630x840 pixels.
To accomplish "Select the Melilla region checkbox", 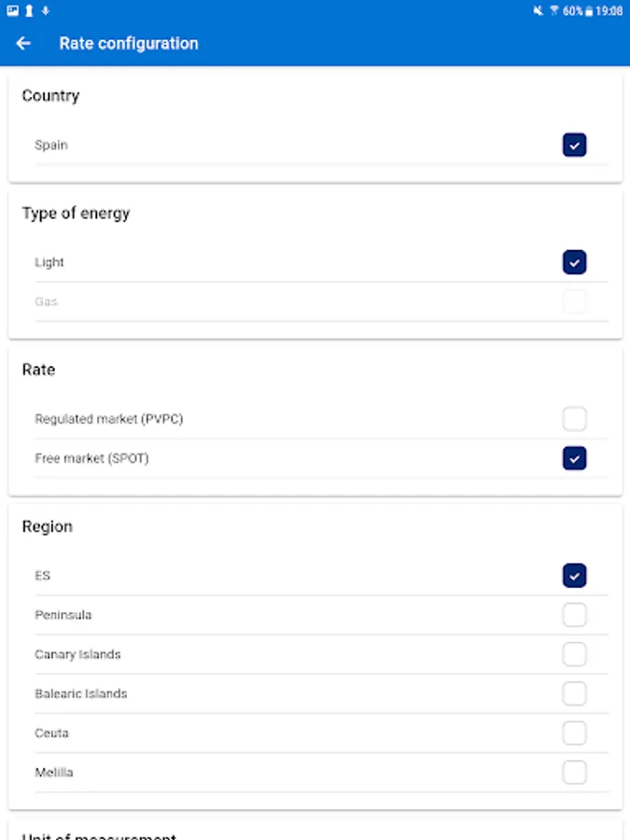I will [574, 772].
